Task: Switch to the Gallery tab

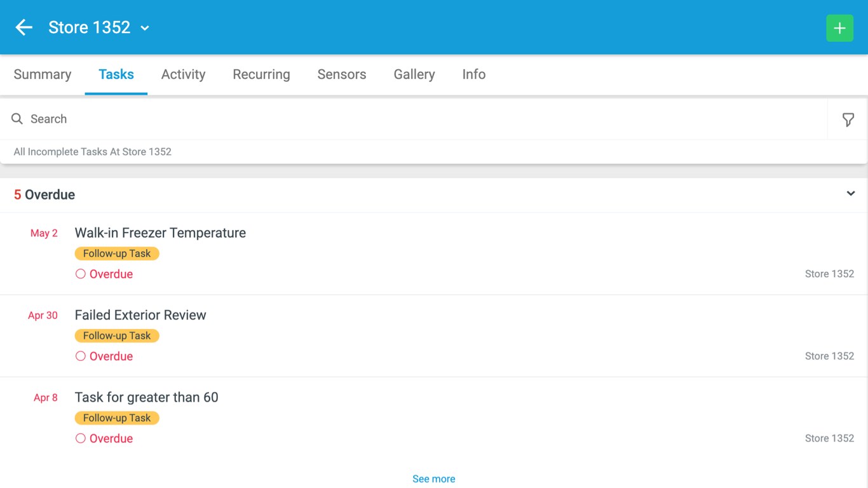Action: coord(414,74)
